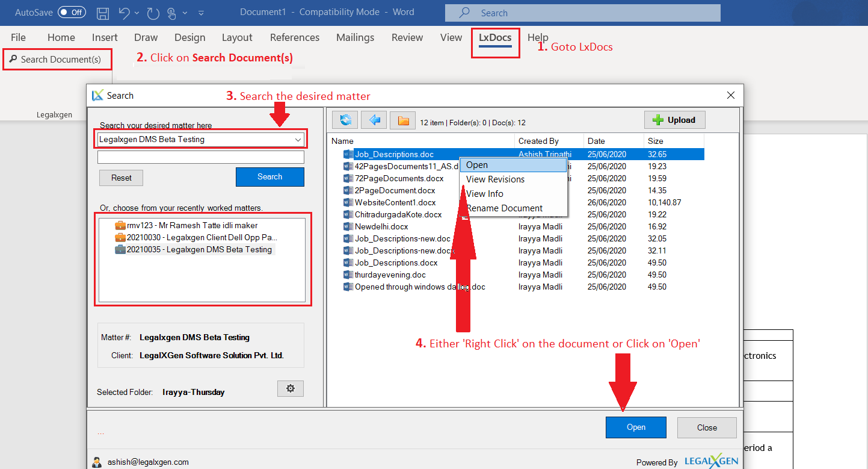868x469 pixels.
Task: Click the empty search text field
Action: tap(201, 157)
